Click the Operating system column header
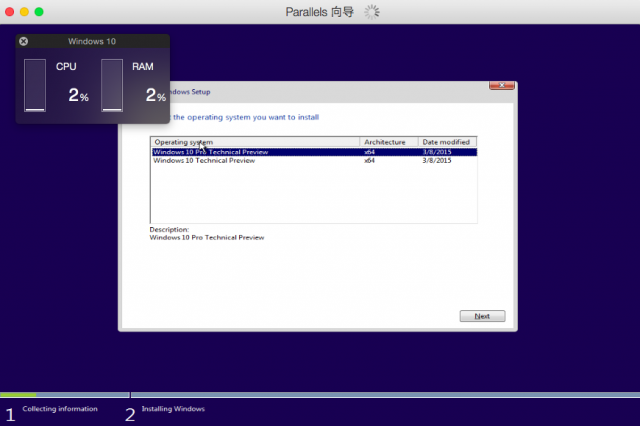This screenshot has height=426, width=640. (x=255, y=142)
